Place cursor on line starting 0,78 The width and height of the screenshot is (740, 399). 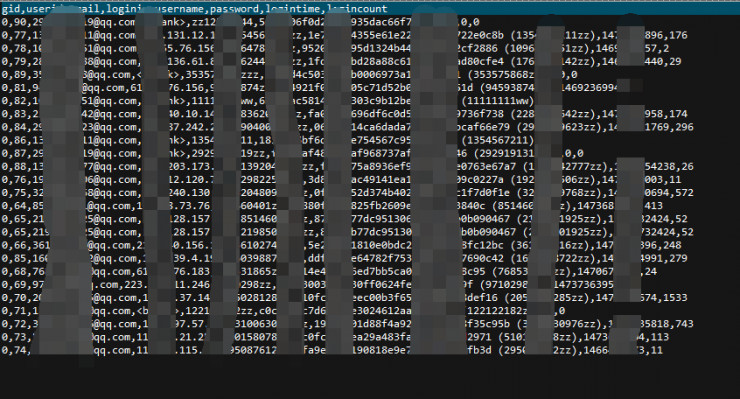point(335,48)
